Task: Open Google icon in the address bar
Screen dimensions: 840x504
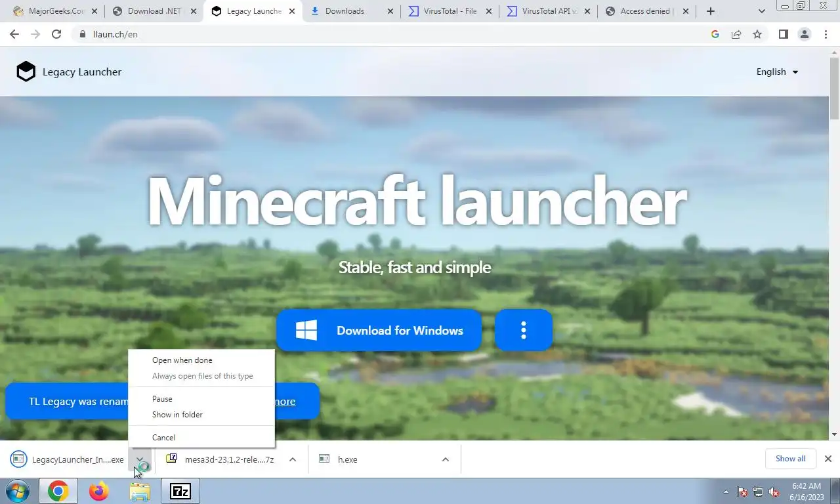Action: (715, 34)
